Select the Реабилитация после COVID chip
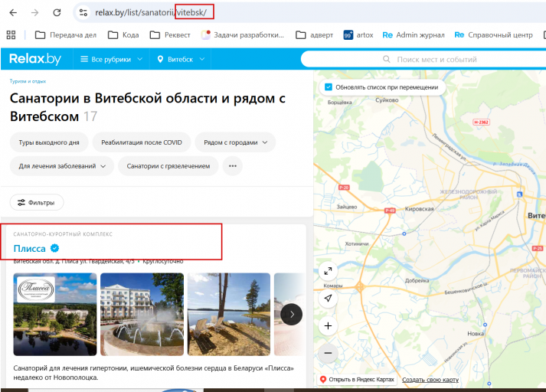Screen dimensions: 546x392 (142, 142)
